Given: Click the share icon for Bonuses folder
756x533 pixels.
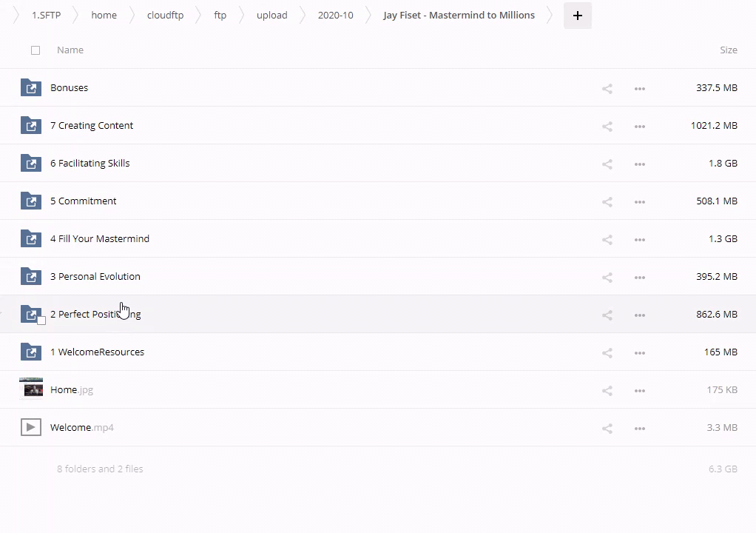Looking at the screenshot, I should tap(607, 89).
